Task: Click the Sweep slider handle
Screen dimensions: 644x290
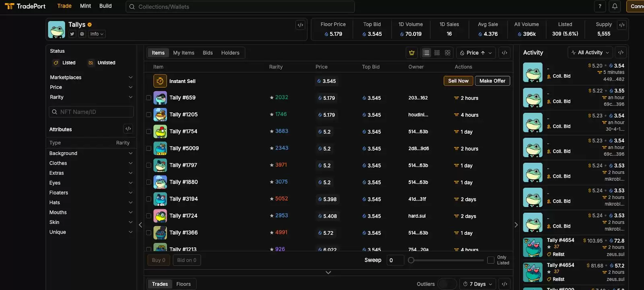Action: tap(411, 260)
